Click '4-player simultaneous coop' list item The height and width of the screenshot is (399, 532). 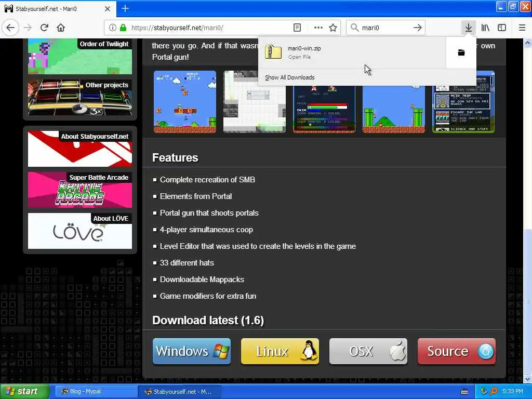pyautogui.click(x=206, y=230)
